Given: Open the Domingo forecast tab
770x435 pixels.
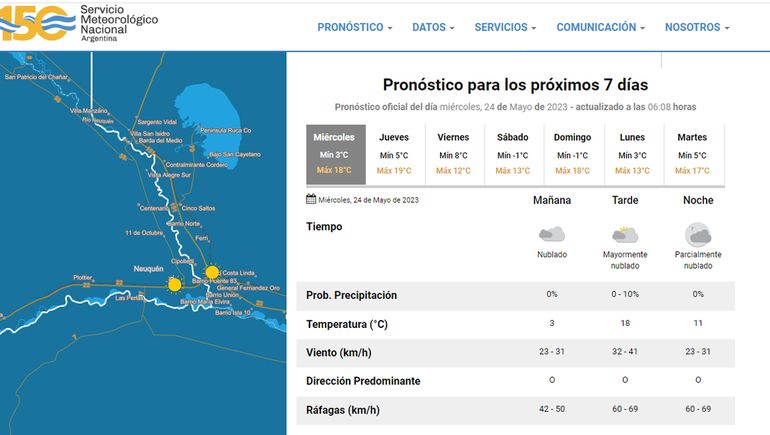Looking at the screenshot, I should 573,154.
